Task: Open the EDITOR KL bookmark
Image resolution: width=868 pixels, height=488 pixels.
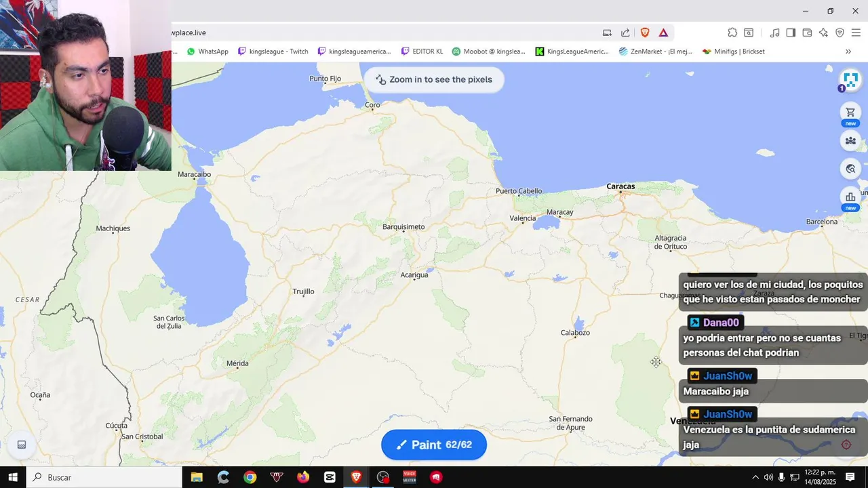Action: [x=422, y=52]
